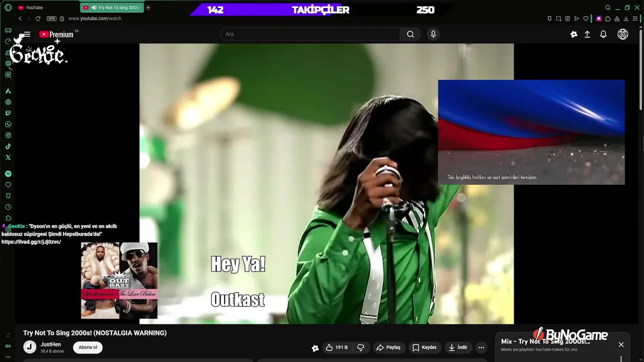Open the Aria AI sidebar icon

(8, 91)
